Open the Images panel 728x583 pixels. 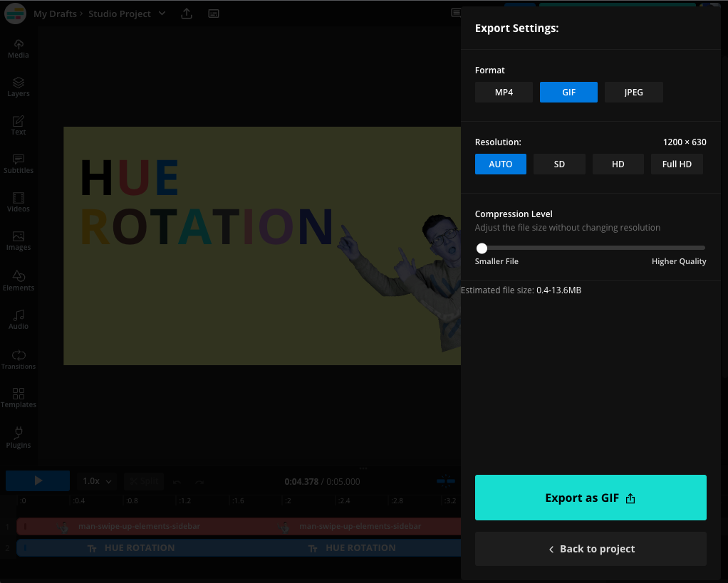(18, 242)
